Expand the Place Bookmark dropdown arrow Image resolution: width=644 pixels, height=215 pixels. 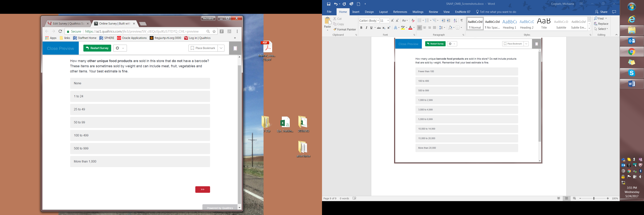(x=221, y=48)
